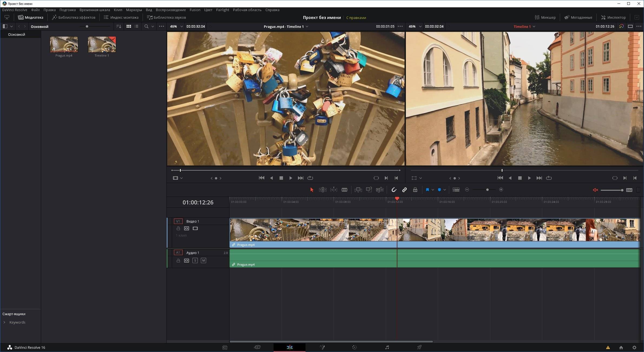Toggle auto track selector on Видео 1
Screen dimensions: 644x352
[186, 229]
